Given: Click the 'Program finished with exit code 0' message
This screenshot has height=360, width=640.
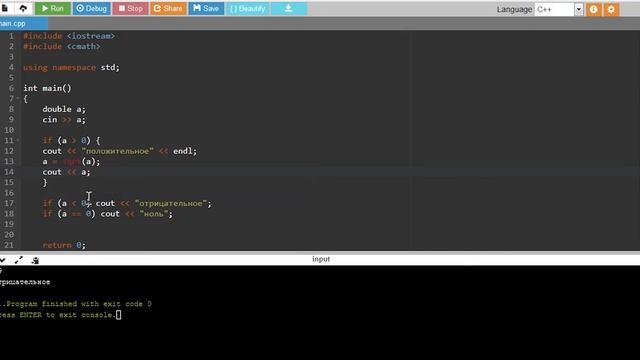Looking at the screenshot, I should [76, 304].
